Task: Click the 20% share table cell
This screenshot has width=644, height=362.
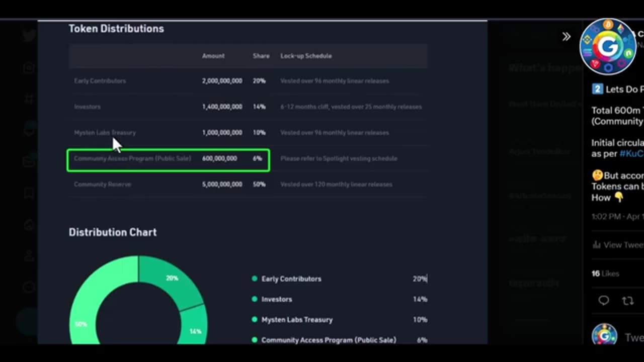Action: point(259,81)
